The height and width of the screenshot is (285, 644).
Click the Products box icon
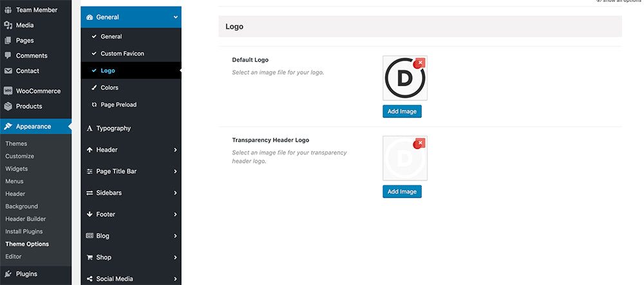tap(8, 106)
